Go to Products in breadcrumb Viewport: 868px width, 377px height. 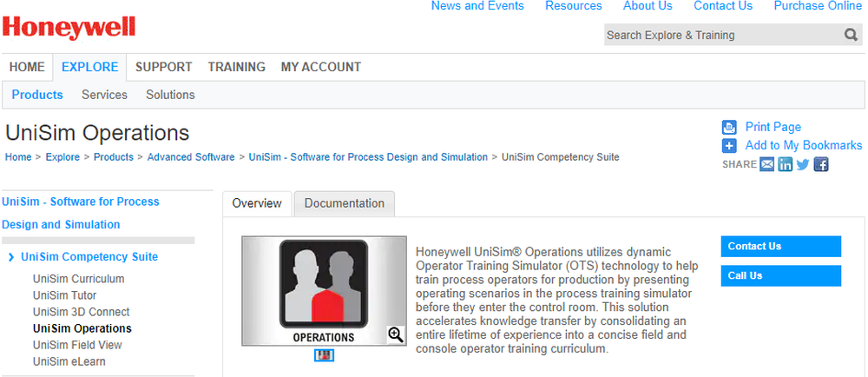114,157
